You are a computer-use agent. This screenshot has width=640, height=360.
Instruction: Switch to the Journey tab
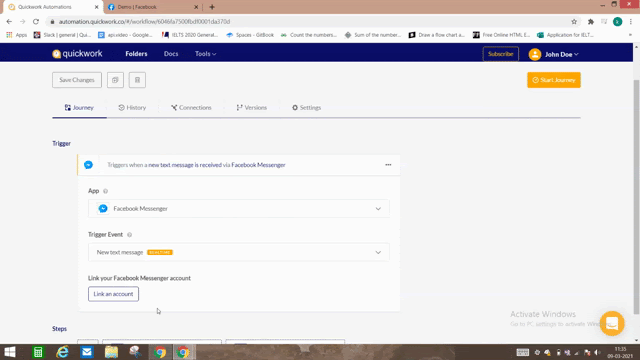pyautogui.click(x=79, y=108)
